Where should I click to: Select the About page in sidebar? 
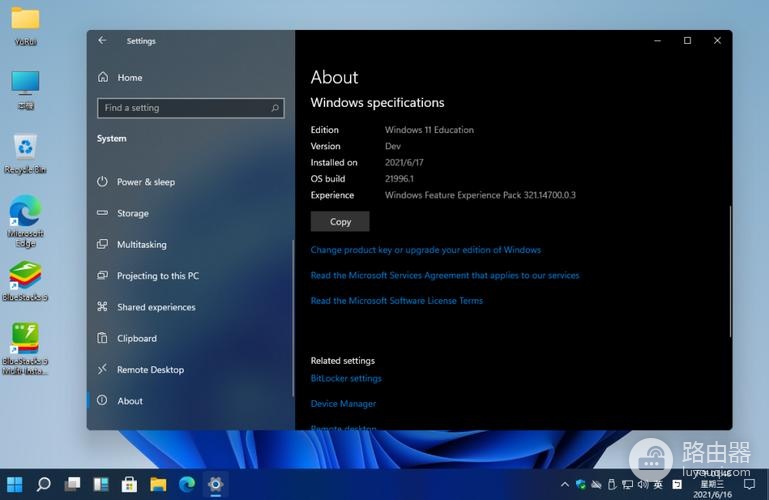point(129,401)
